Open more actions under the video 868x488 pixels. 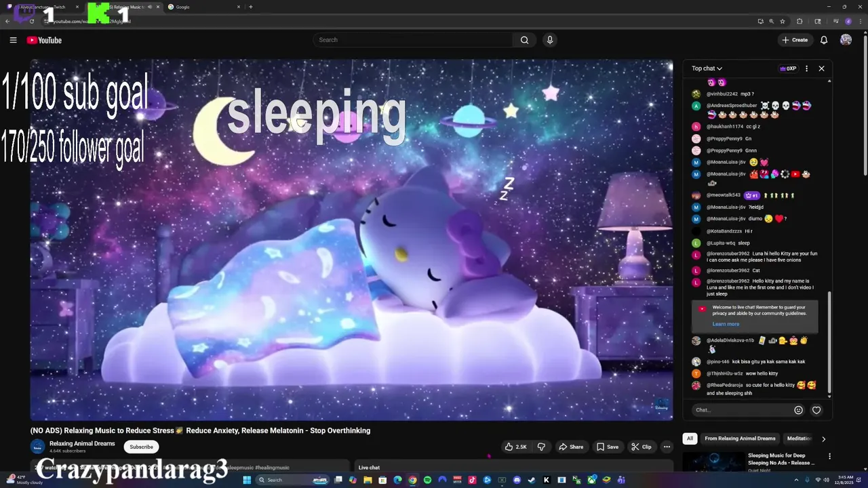[x=667, y=447]
